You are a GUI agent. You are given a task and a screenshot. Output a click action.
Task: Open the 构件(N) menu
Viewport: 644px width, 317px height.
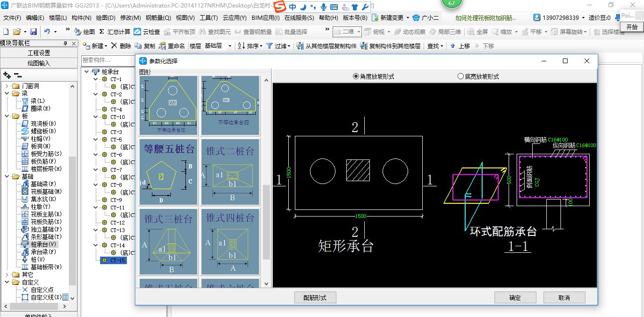coord(81,18)
